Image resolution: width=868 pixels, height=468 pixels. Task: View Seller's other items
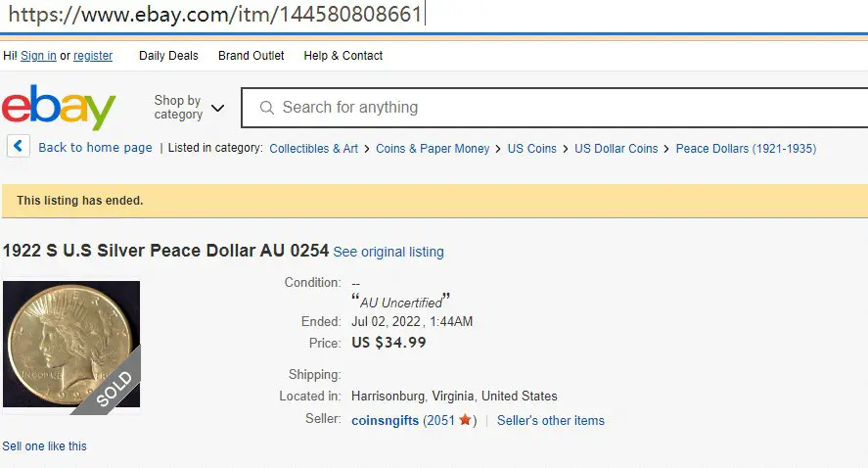coord(551,420)
